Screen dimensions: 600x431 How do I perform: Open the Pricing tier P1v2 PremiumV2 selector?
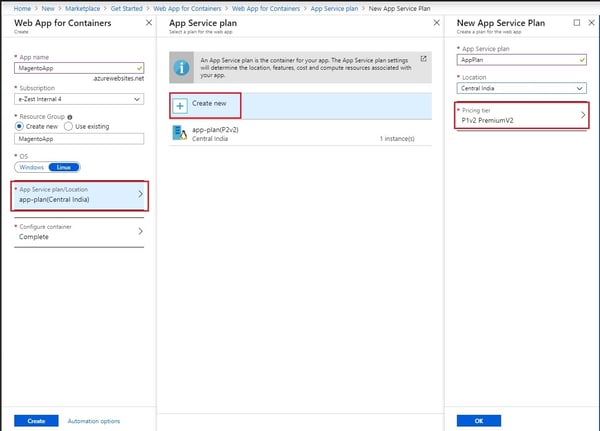pyautogui.click(x=522, y=115)
